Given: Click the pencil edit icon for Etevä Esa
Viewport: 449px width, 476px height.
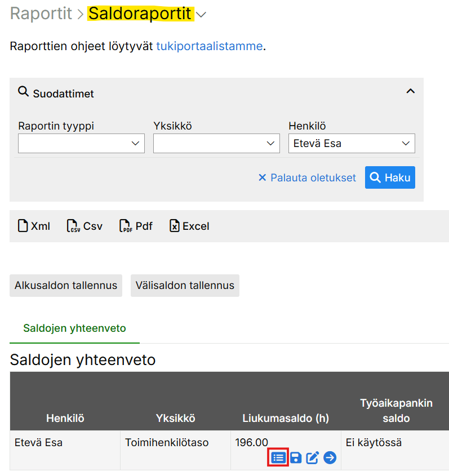Looking at the screenshot, I should click(313, 458).
